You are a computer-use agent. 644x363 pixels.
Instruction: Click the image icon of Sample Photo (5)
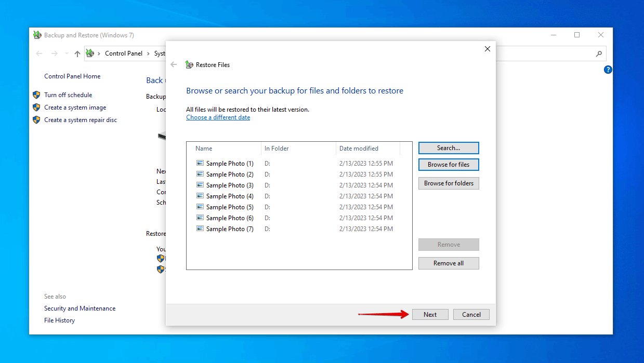click(200, 207)
